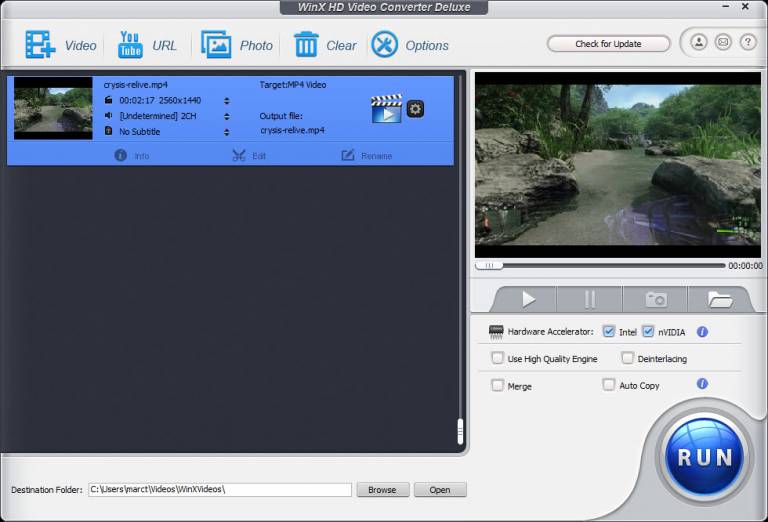Click Check for Update button
Viewport: 768px width, 522px height.
point(608,44)
